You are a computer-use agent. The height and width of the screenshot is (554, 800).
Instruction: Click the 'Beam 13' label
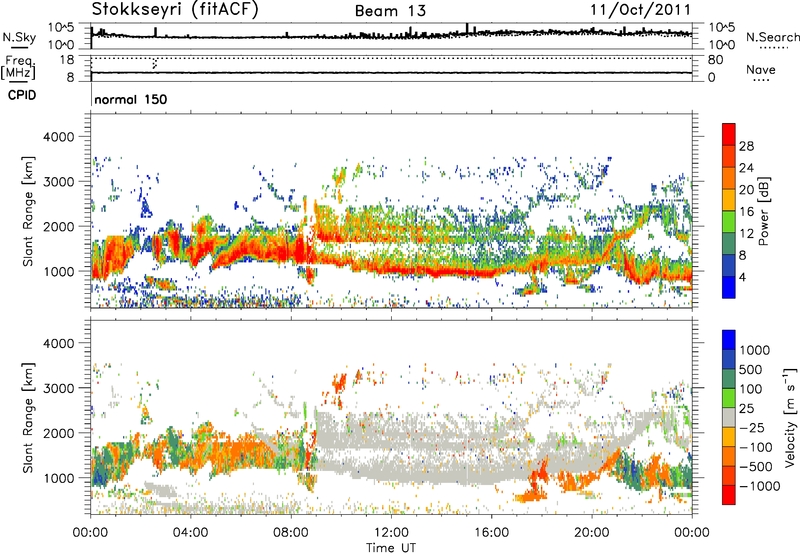(390, 11)
